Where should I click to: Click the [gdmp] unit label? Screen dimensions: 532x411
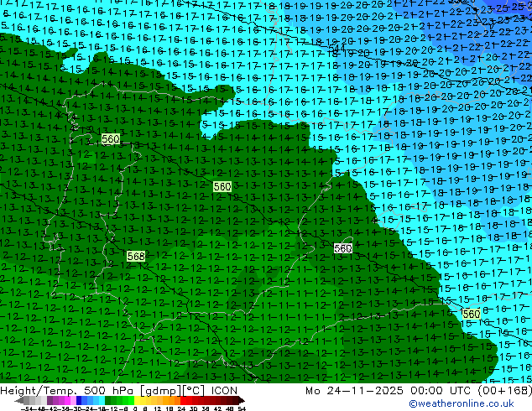(x=161, y=391)
